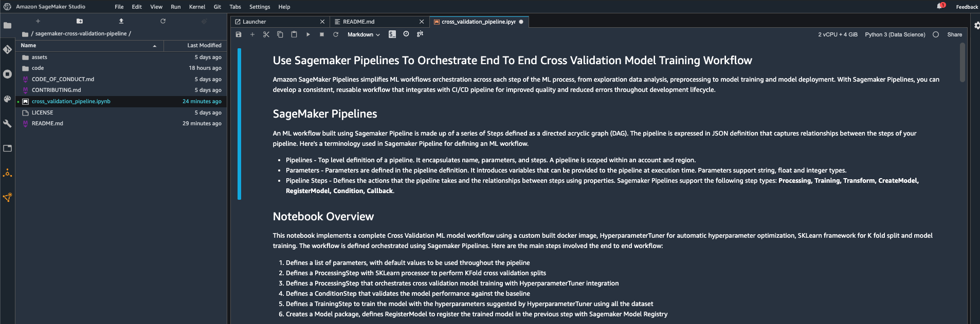This screenshot has height=324, width=980.
Task: Open the Git menu
Action: 217,7
